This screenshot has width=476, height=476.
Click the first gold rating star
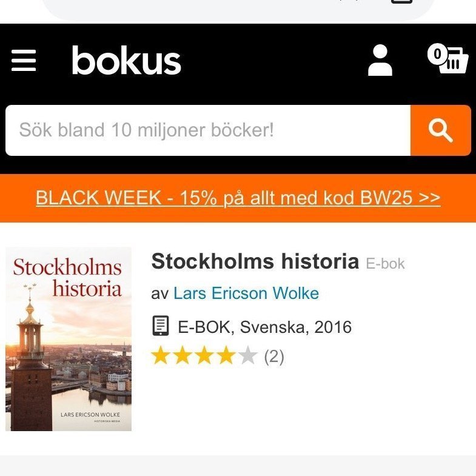click(x=161, y=356)
